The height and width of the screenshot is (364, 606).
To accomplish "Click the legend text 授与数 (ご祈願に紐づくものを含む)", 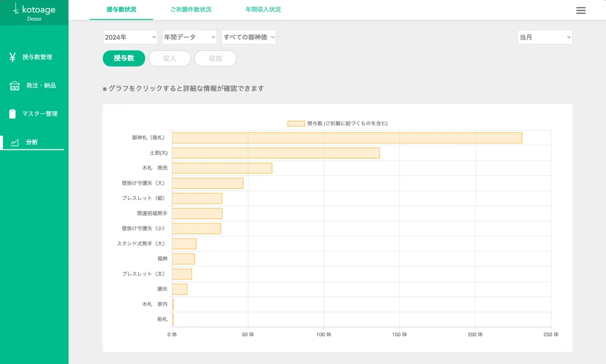I will click(347, 124).
